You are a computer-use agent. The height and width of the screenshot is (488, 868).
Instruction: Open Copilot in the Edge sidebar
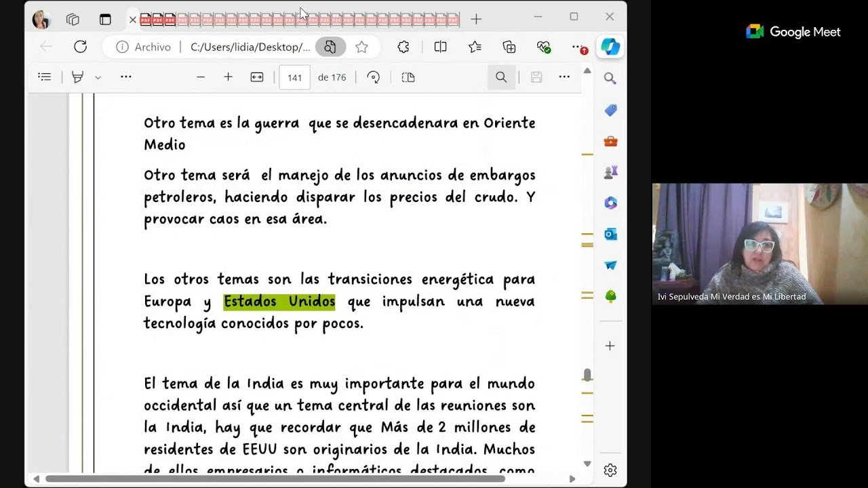(610, 47)
